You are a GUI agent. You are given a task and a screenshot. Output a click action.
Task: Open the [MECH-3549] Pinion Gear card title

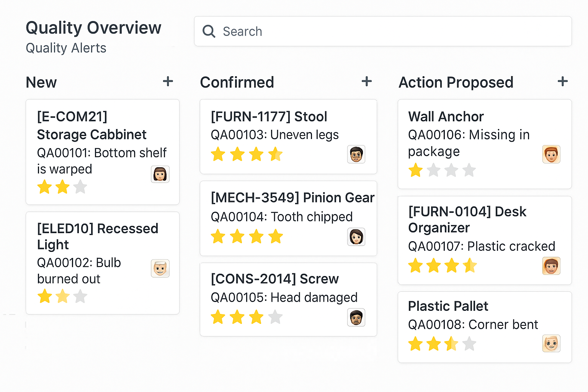click(x=292, y=198)
